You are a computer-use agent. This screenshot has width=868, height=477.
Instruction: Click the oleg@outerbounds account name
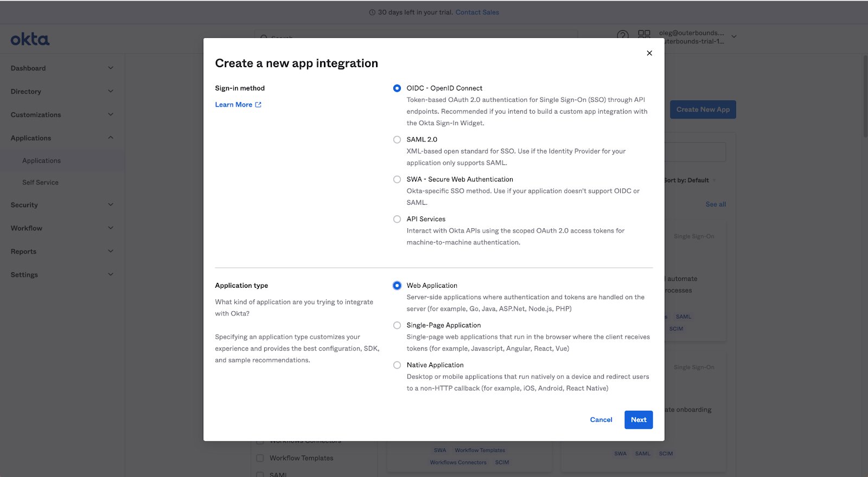[691, 33]
